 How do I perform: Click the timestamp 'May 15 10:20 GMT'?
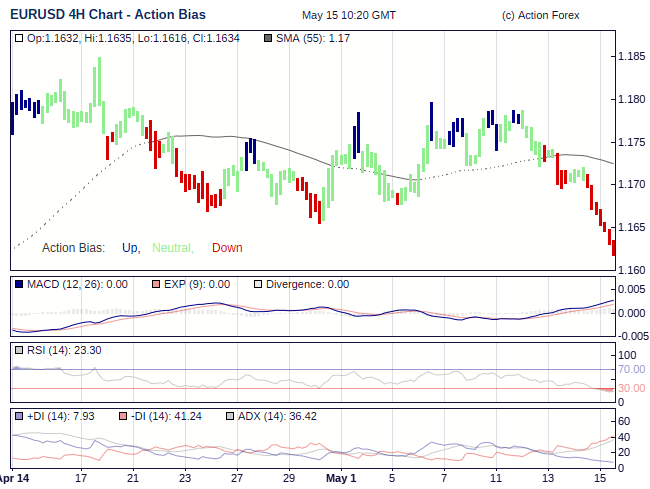349,15
